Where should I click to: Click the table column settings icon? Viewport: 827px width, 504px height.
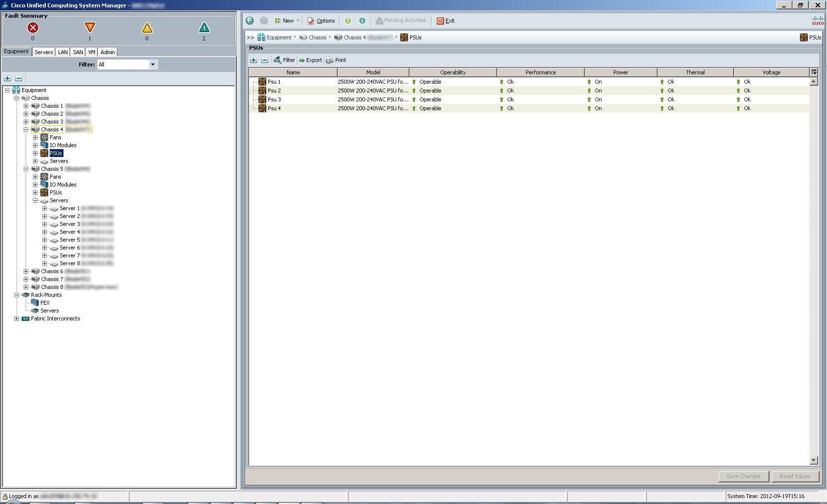pos(814,72)
